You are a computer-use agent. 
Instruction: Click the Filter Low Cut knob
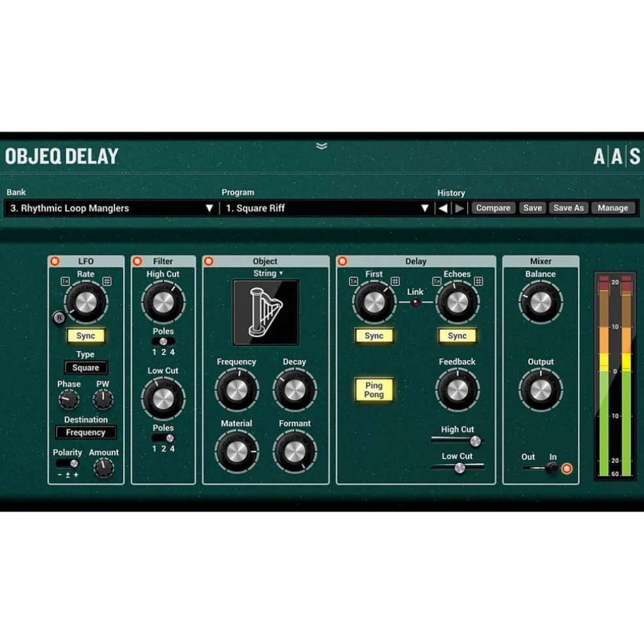click(164, 399)
